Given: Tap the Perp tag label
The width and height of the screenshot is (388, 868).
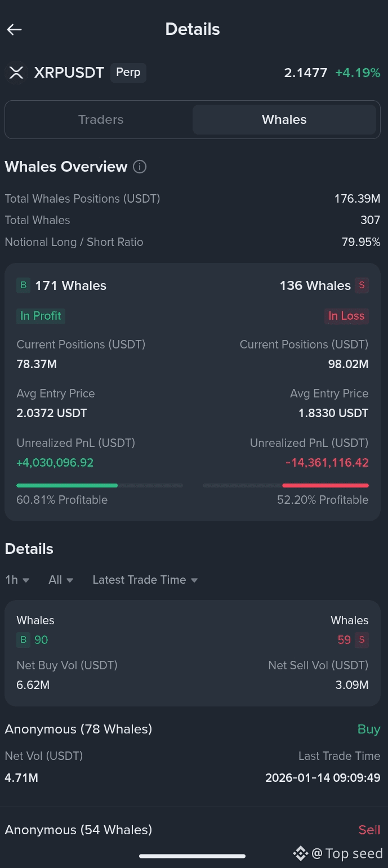Looking at the screenshot, I should 128,73.
